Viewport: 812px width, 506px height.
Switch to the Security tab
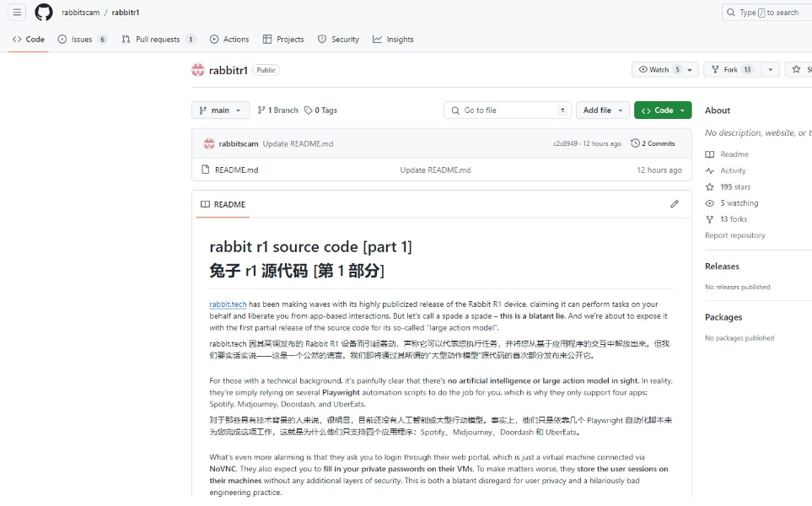[339, 40]
